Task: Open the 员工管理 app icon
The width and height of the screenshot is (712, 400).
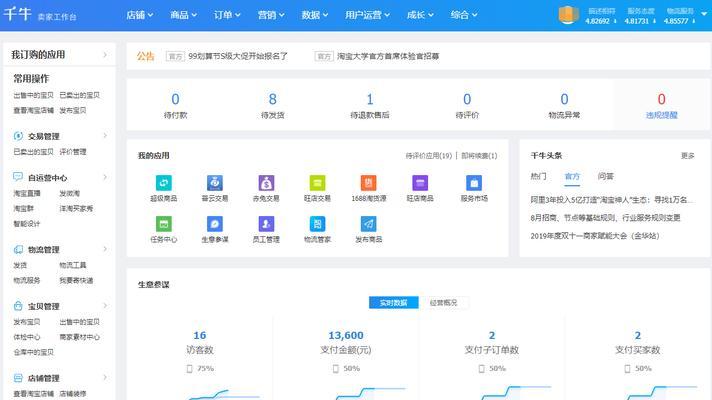Action: coord(266,224)
